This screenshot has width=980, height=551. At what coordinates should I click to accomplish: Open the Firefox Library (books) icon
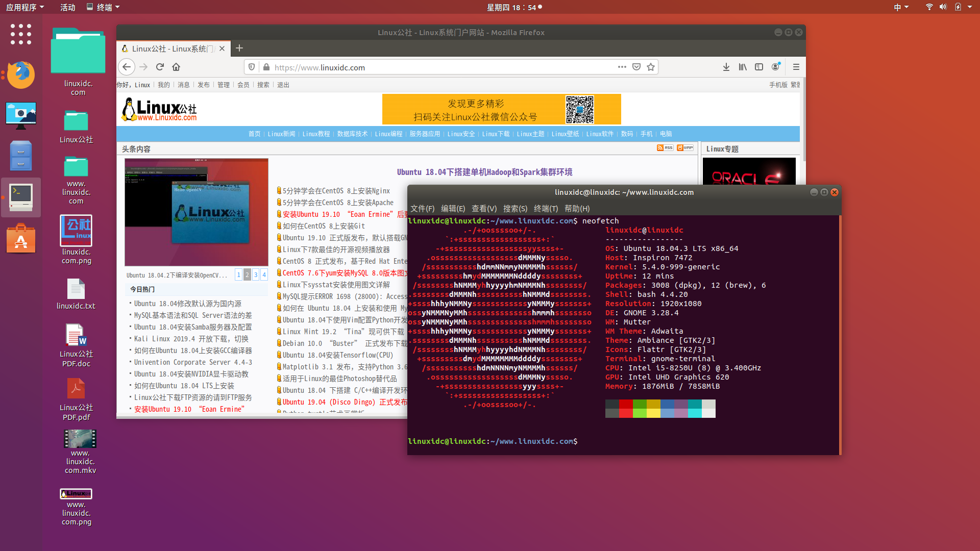click(x=742, y=67)
